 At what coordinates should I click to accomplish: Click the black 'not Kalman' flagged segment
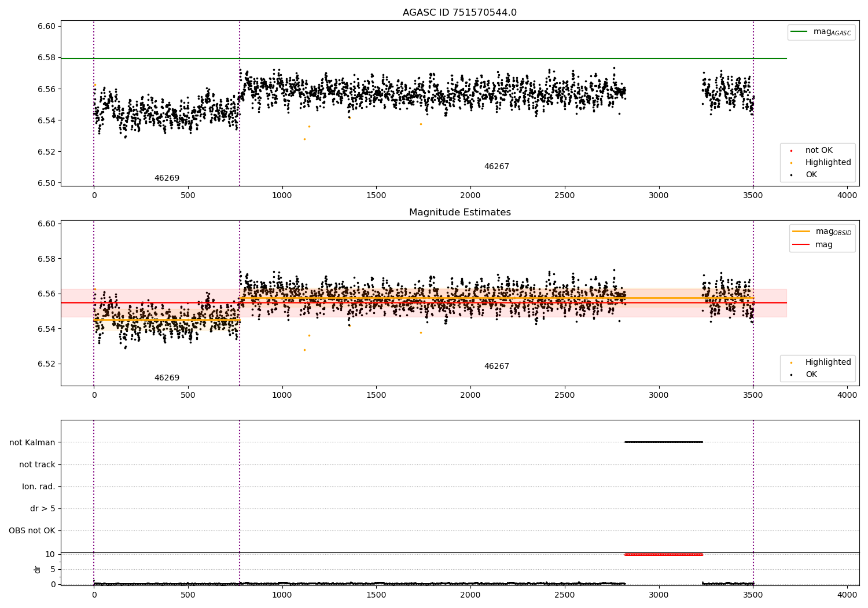663,442
